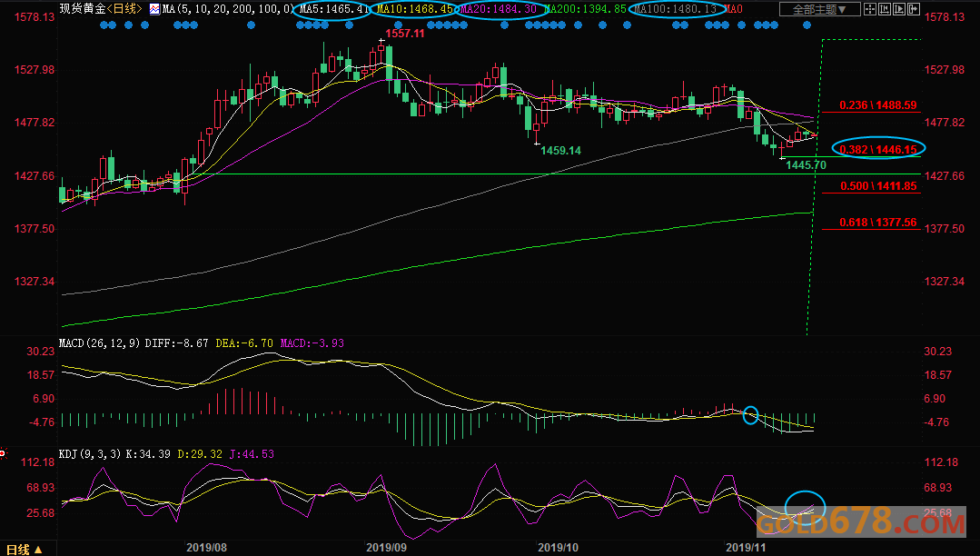
Task: Click the red flashing marker beside KDJ
Action: (3, 453)
